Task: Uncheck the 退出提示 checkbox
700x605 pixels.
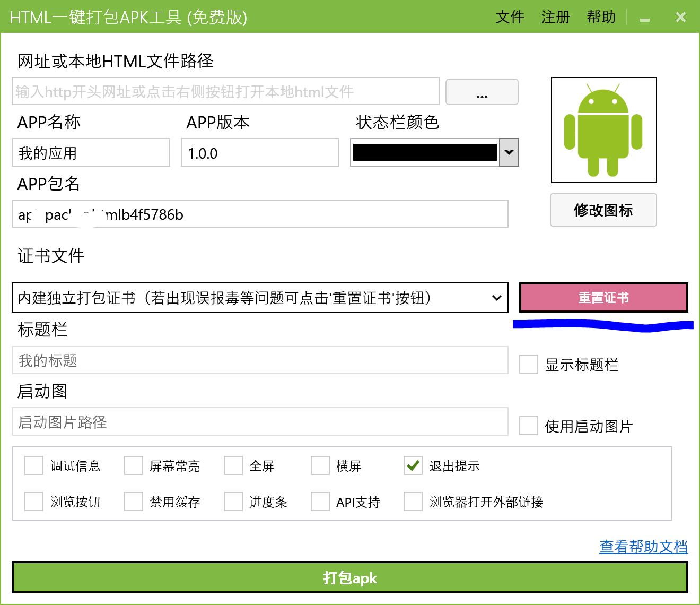Action: (413, 466)
